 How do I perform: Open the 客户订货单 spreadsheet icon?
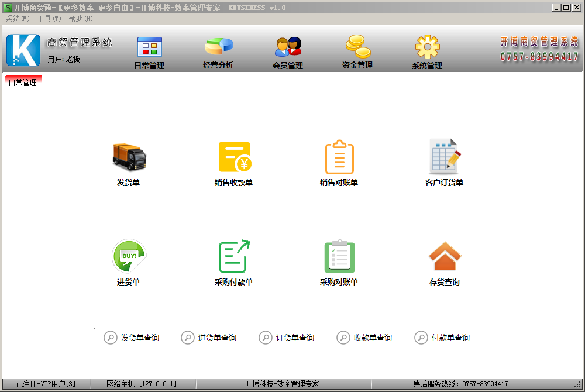click(445, 157)
